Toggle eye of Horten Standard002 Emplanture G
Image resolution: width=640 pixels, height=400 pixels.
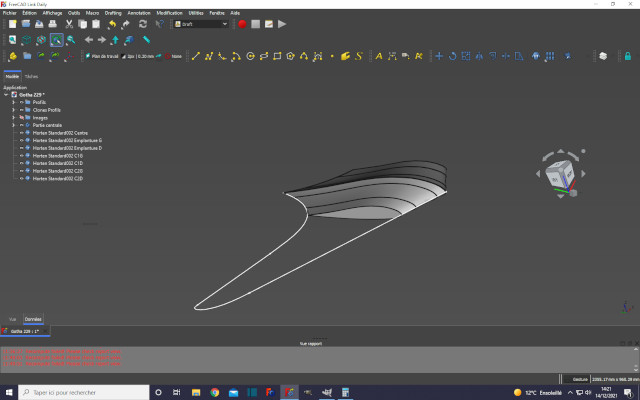tap(22, 140)
